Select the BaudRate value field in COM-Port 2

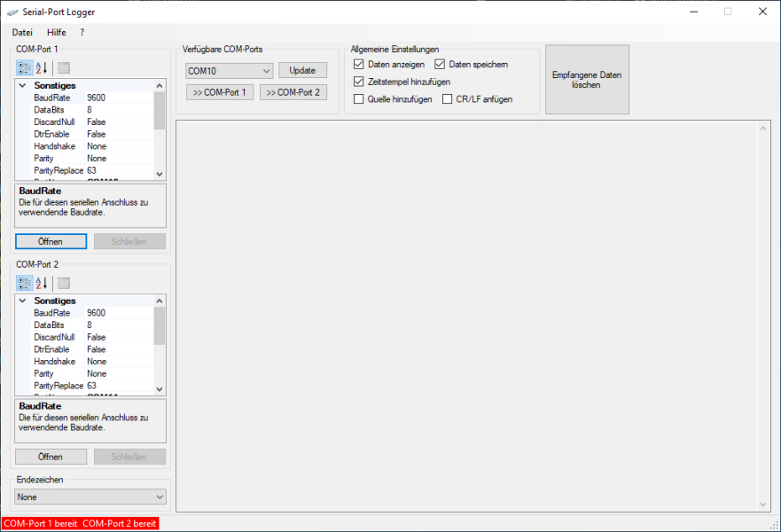pos(118,313)
